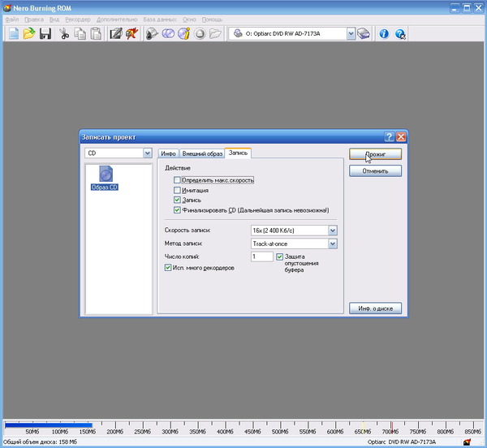Open the Вид menu
487x448 pixels.
[54, 19]
